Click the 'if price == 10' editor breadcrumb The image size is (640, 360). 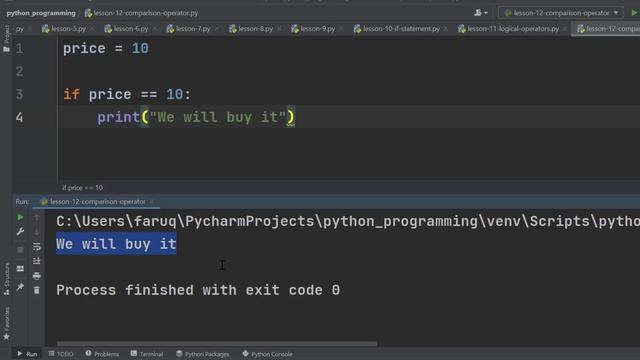click(x=82, y=188)
